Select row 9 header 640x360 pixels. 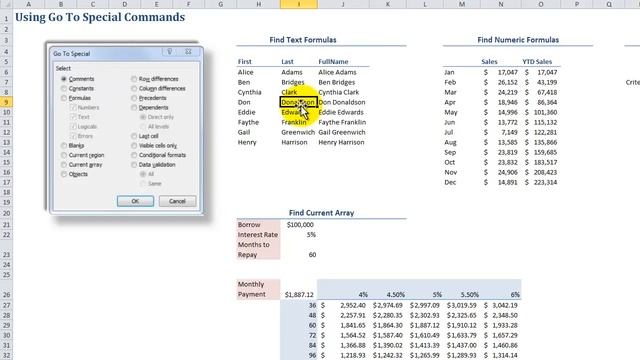coord(6,102)
